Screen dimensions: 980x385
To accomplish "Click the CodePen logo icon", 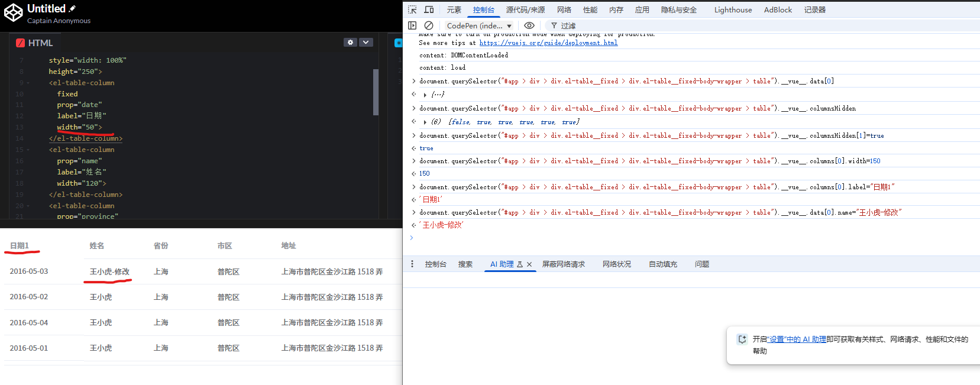I will tap(14, 13).
